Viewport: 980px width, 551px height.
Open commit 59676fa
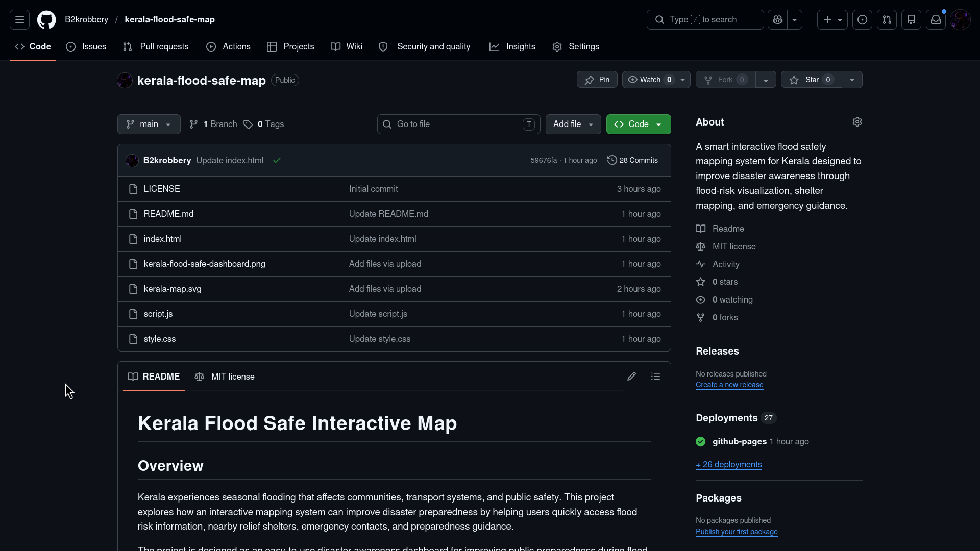544,160
